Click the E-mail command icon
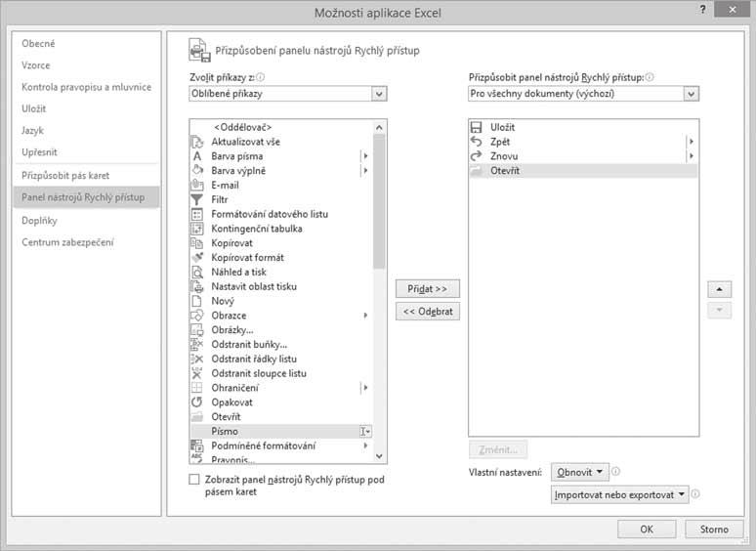The image size is (756, 551). coord(197,185)
